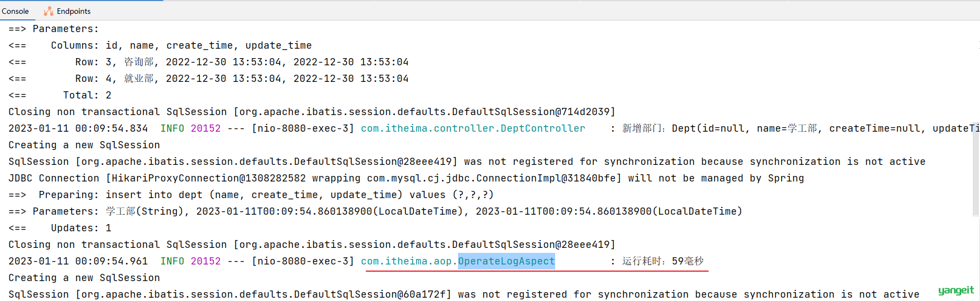980x301 pixels.
Task: Click the Row 4 就业部 result line
Action: pos(208,79)
